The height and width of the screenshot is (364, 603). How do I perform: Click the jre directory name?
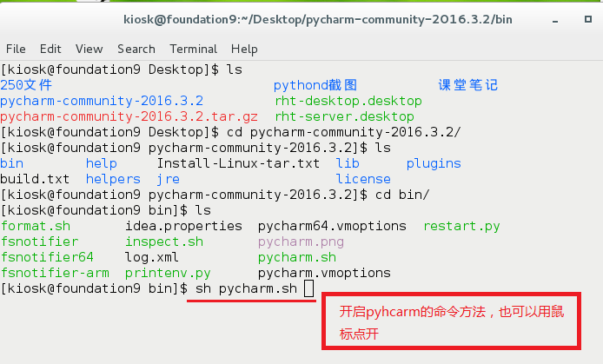click(x=168, y=180)
